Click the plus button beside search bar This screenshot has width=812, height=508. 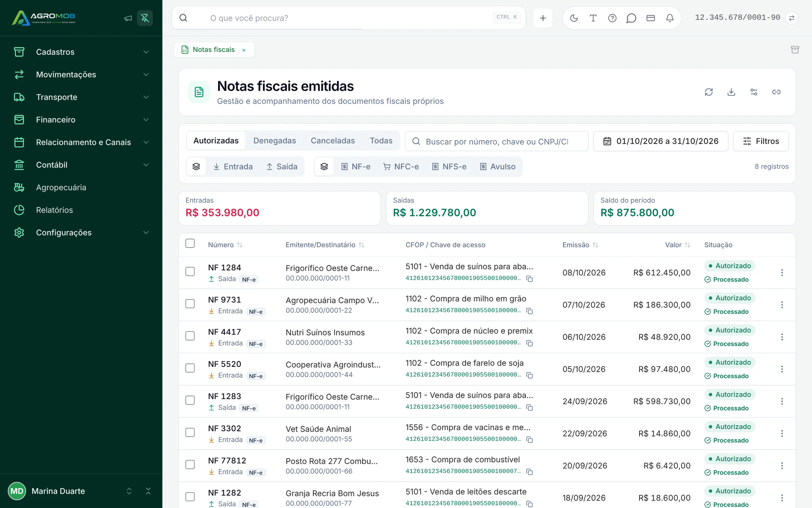(x=543, y=18)
